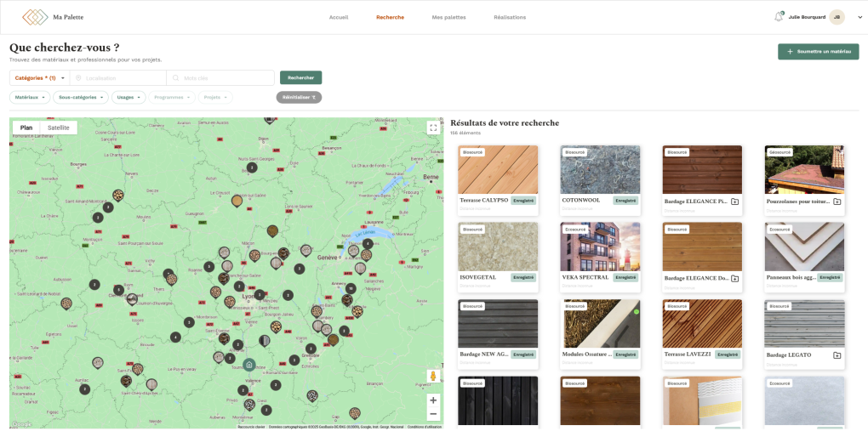868x431 pixels.
Task: Go to the Mes palettes tab
Action: (x=448, y=17)
